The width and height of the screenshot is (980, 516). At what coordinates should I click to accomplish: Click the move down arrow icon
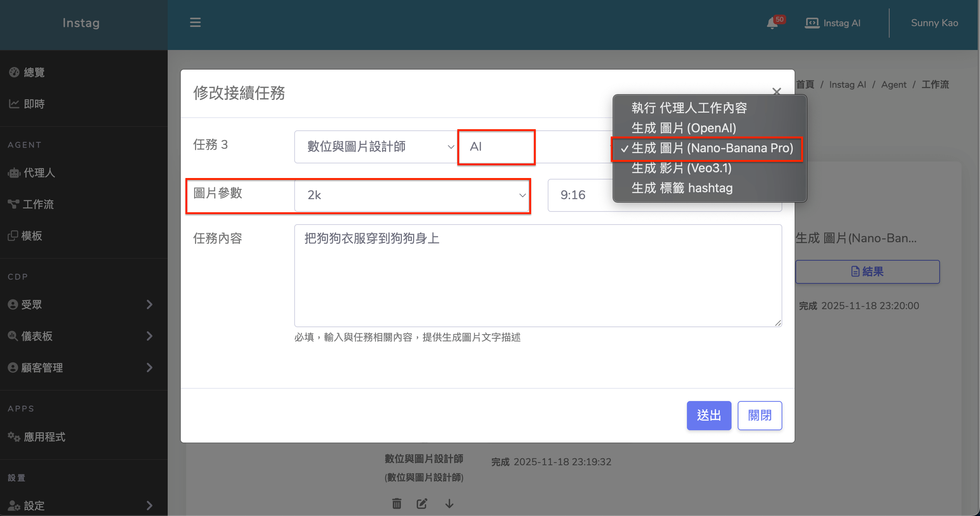coord(449,503)
